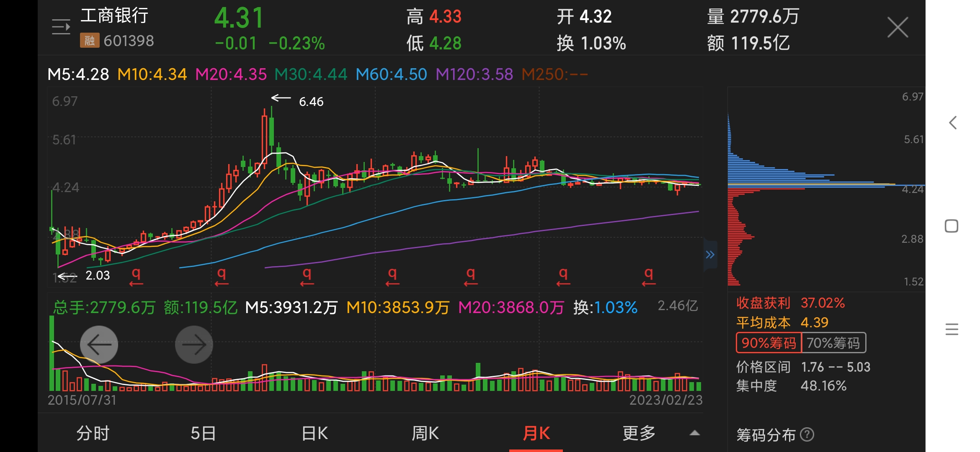The height and width of the screenshot is (452, 980).
Task: Click the first red q marker on chart
Action: tap(136, 276)
